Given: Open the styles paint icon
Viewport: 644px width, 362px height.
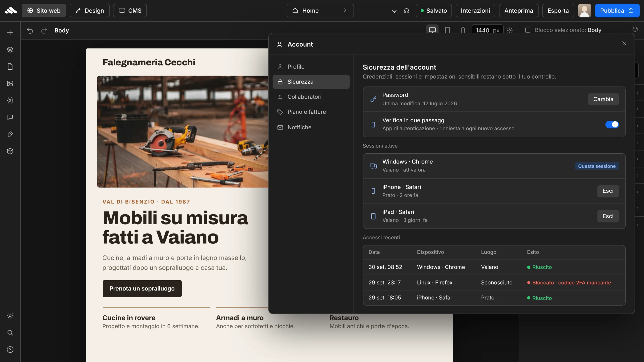Looking at the screenshot, I should click(x=10, y=134).
